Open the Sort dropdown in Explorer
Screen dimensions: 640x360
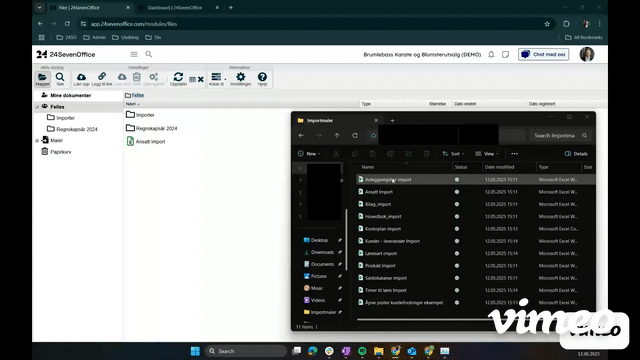[x=453, y=154]
